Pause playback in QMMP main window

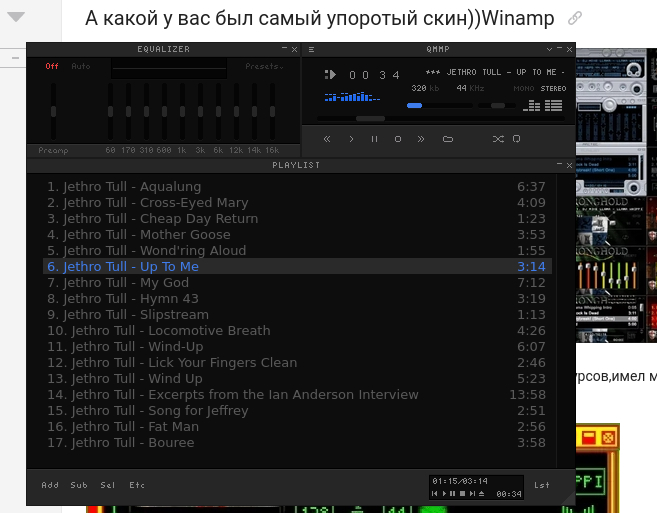[375, 139]
